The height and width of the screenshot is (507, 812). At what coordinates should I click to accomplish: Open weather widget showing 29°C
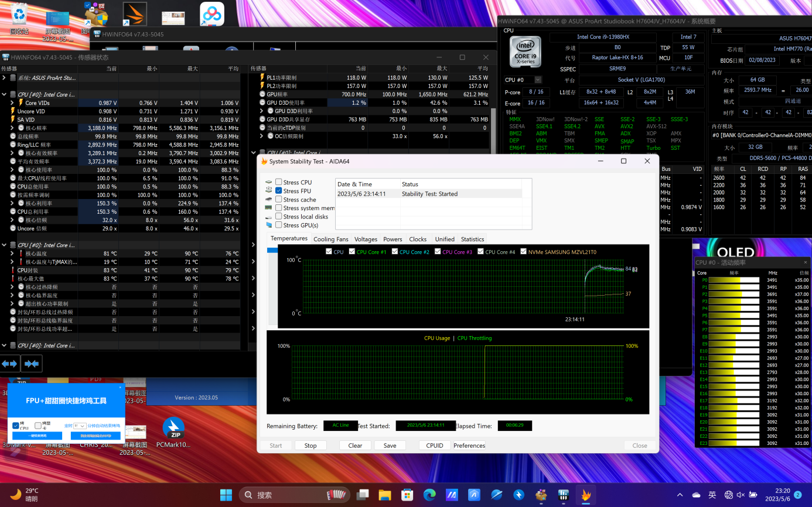click(x=25, y=495)
